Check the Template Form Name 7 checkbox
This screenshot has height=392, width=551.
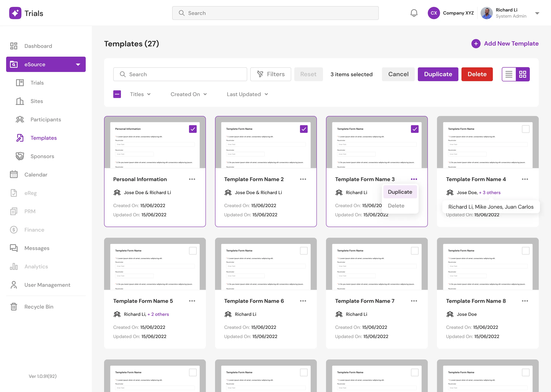(415, 251)
